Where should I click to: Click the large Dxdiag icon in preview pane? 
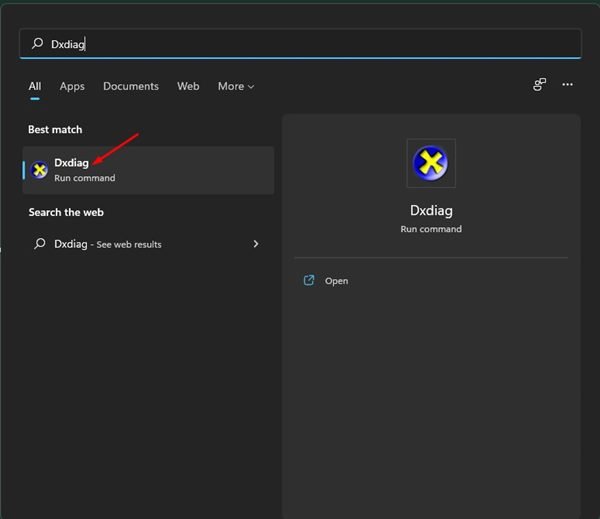tap(431, 163)
